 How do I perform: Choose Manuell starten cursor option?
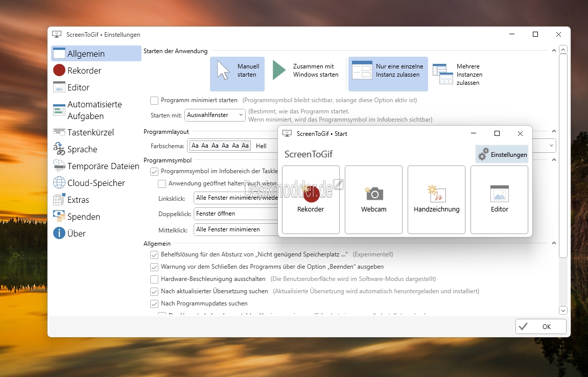click(x=237, y=74)
